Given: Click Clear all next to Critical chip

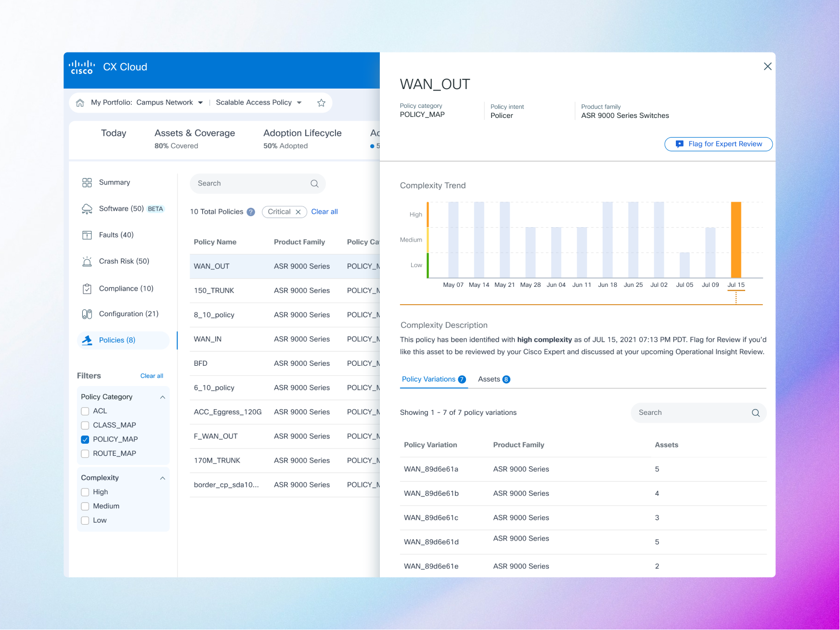Looking at the screenshot, I should [x=324, y=212].
